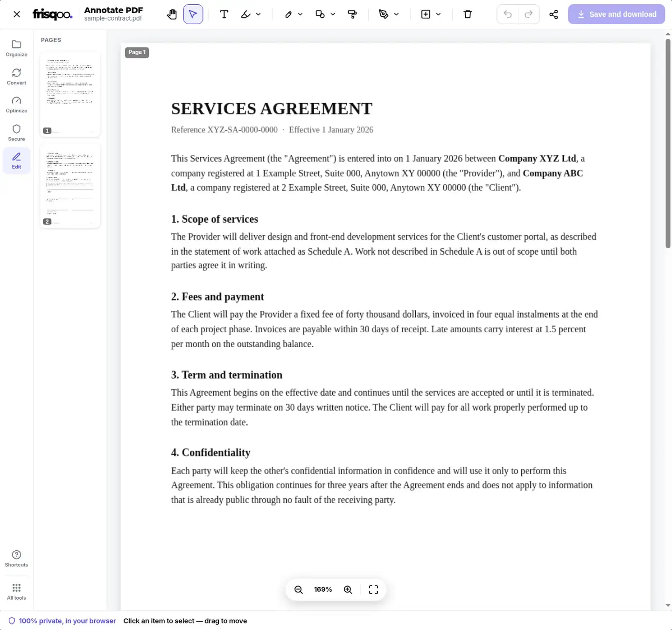Open the Convert sidebar section

click(x=16, y=77)
